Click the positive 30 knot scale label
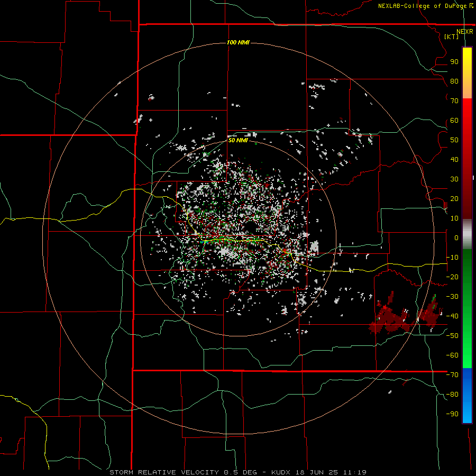Viewport: 476px width, 476px height. [x=454, y=179]
